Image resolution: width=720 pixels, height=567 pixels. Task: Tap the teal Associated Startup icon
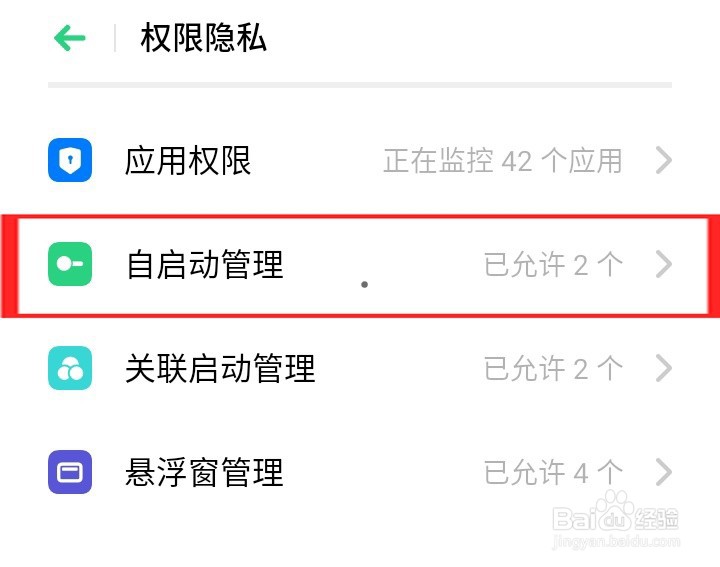70,368
